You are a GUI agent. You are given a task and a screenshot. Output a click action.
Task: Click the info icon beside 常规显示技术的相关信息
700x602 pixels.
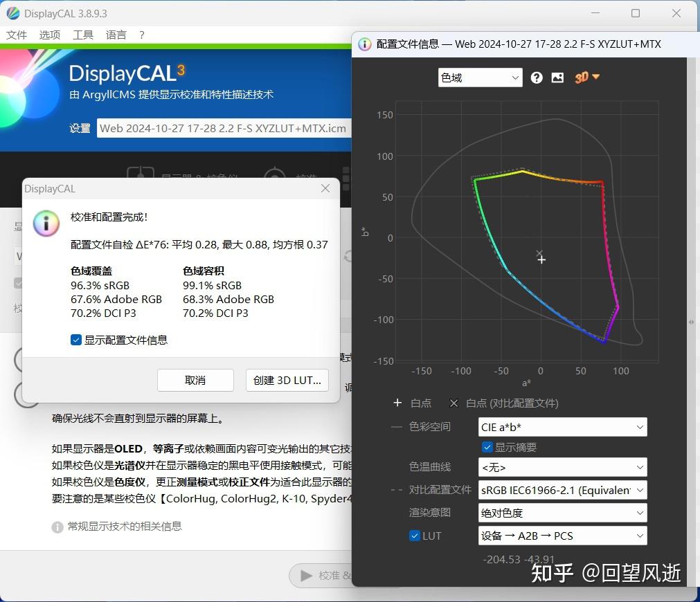click(57, 527)
